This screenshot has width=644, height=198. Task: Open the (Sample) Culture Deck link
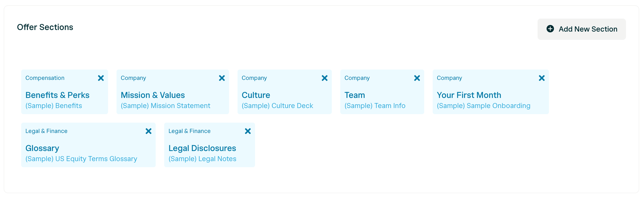click(278, 105)
